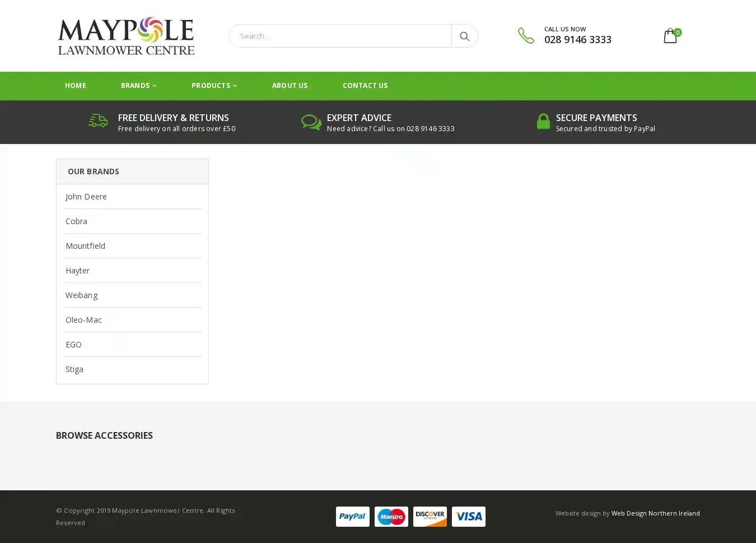Click the magnifying glass search button
This screenshot has height=543, width=756.
(x=464, y=36)
